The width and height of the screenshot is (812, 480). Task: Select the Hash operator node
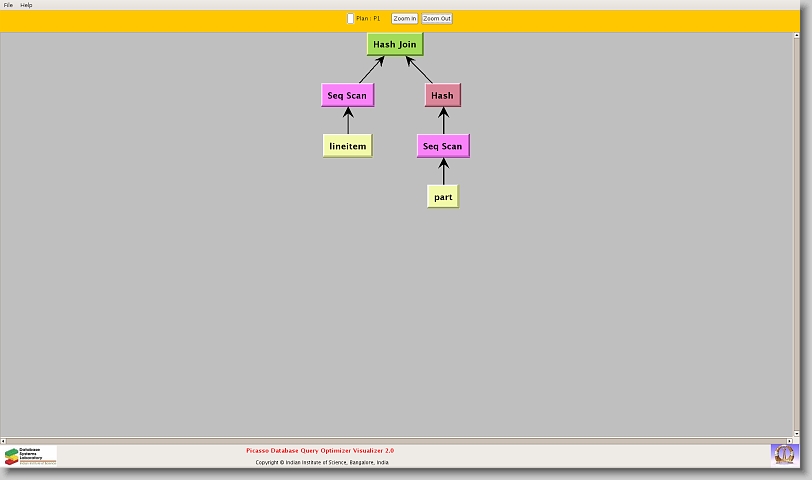tap(442, 96)
